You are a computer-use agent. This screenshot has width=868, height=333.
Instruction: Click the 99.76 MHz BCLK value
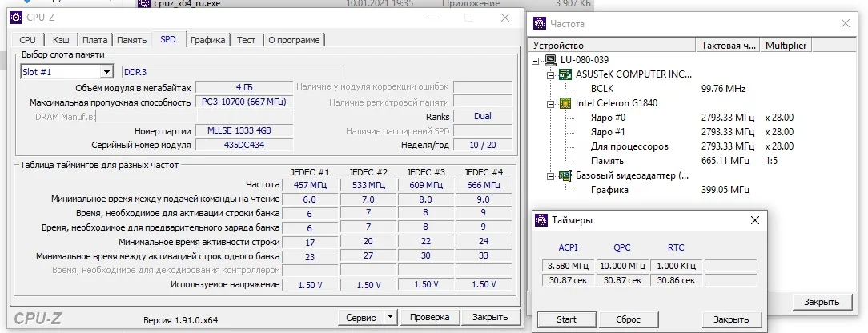[724, 89]
